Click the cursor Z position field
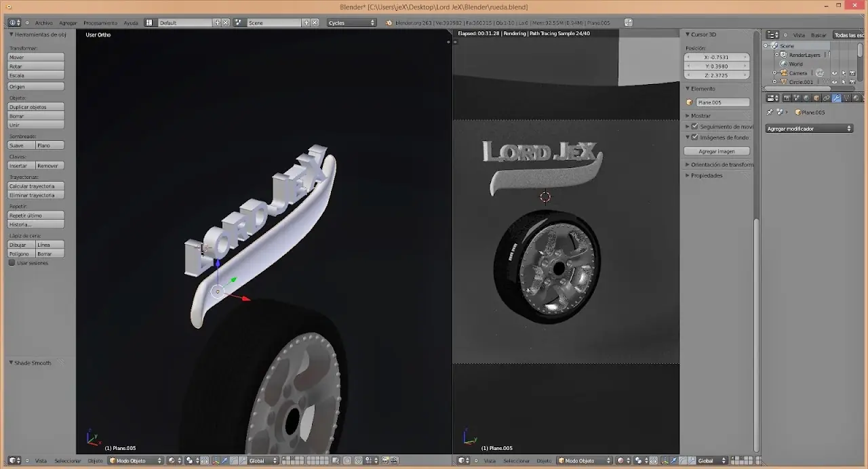The width and height of the screenshot is (868, 469). pos(717,75)
